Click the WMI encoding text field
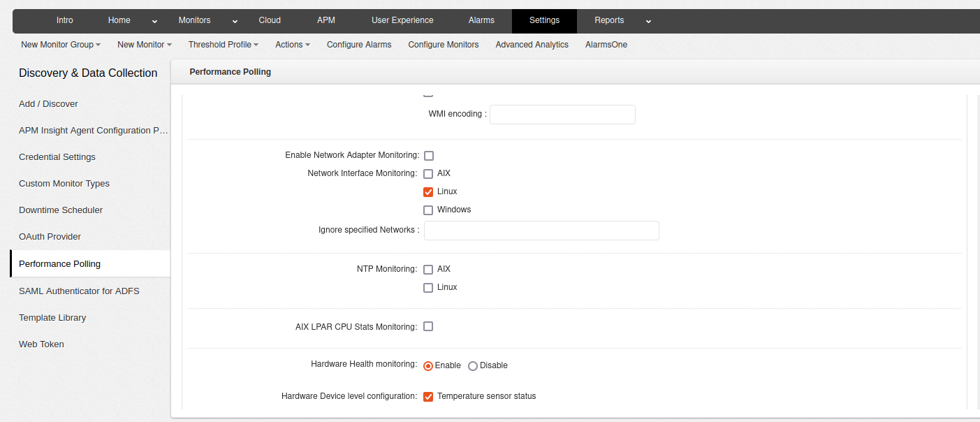Viewport: 980px width, 422px height. click(x=562, y=115)
